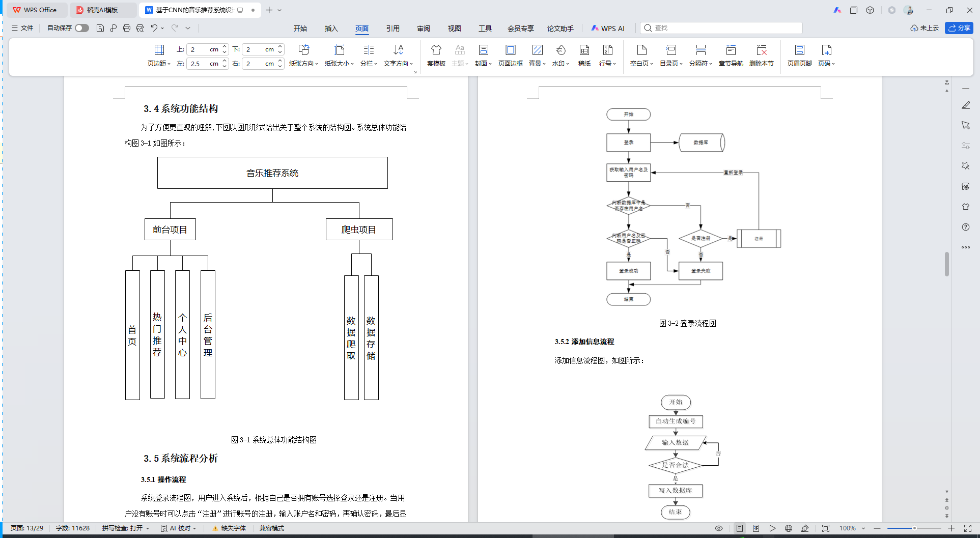The image size is (980, 538).
Task: Toggle fullscreen icon in status bar
Action: point(968,528)
